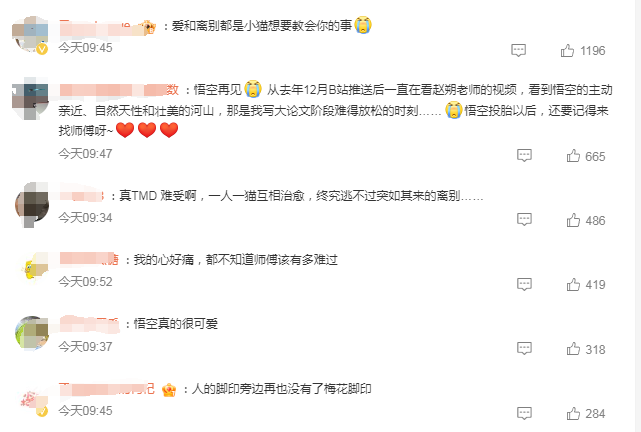This screenshot has height=432, width=641.
Task: Open username of the 梅花脚印 commenter
Action: [107, 389]
